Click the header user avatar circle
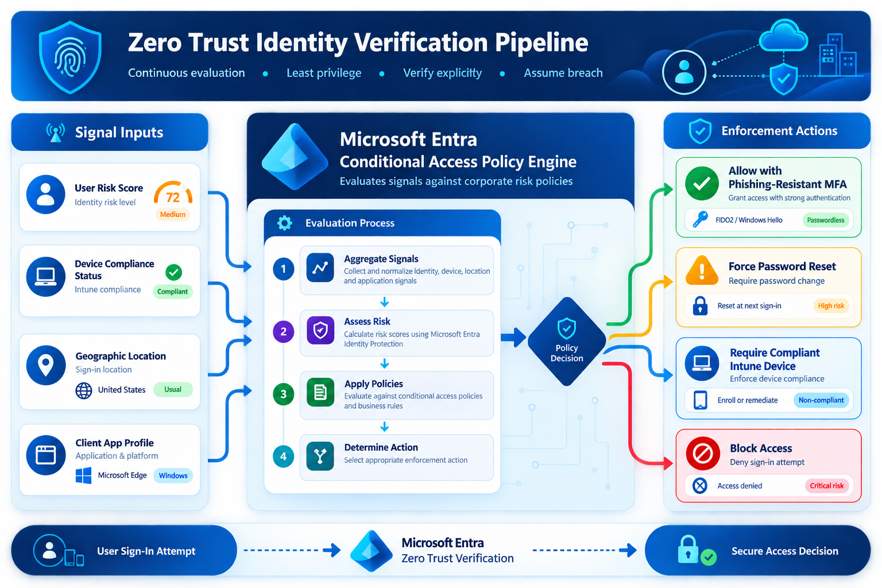 coord(684,72)
